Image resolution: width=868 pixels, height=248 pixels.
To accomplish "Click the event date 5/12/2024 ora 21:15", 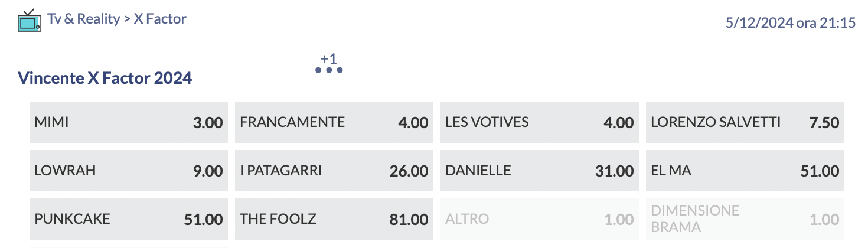I will (791, 23).
